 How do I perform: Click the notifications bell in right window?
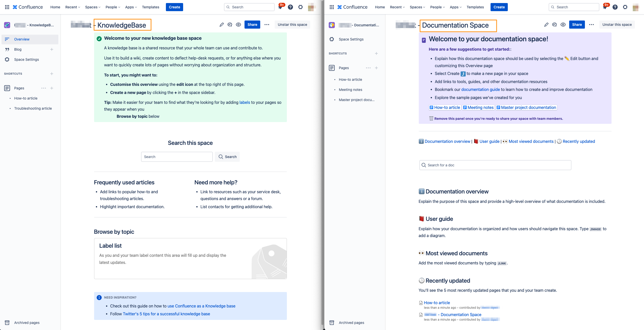pos(605,7)
